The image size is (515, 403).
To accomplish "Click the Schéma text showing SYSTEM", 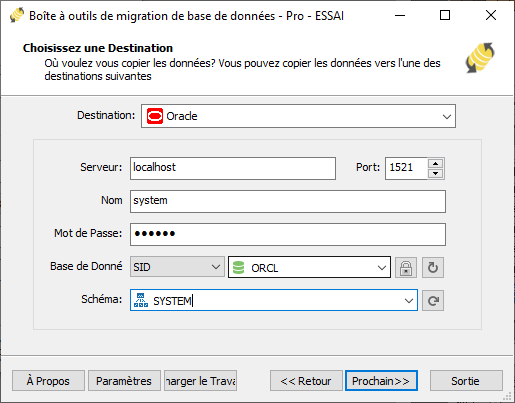I will pyautogui.click(x=172, y=301).
